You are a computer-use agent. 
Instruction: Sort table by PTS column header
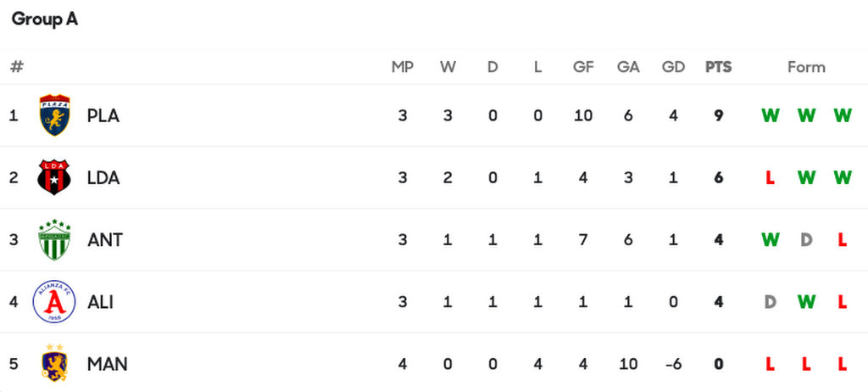(718, 67)
